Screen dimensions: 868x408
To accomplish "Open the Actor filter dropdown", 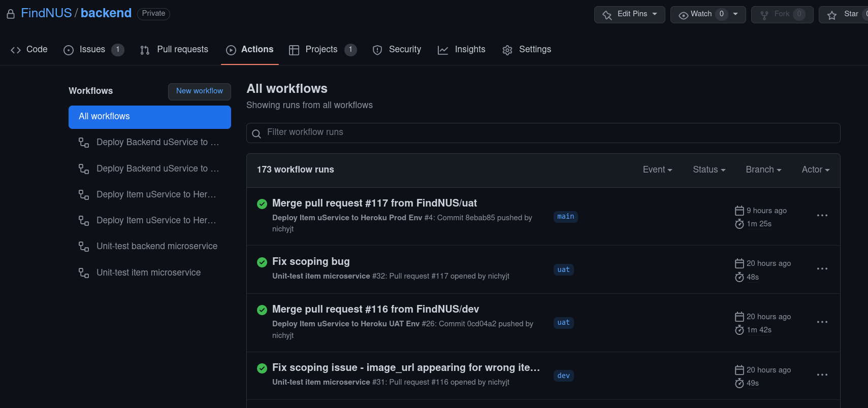I will [x=816, y=169].
